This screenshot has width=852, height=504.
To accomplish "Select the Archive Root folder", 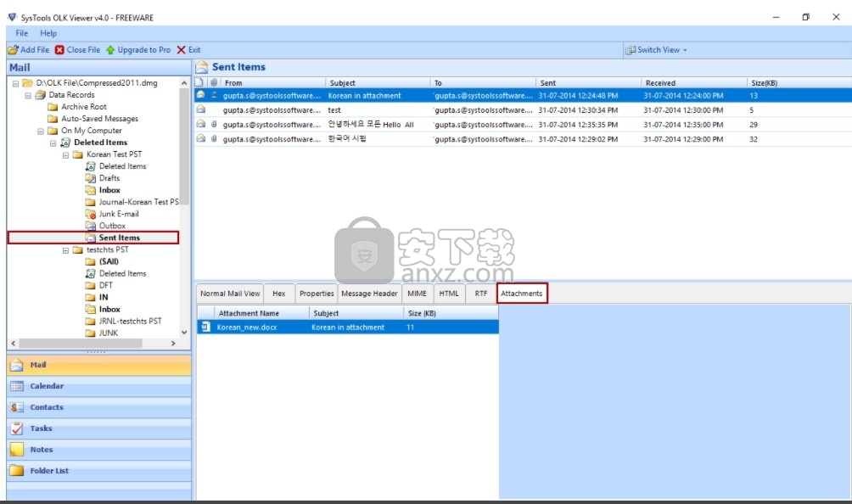I will [x=84, y=107].
